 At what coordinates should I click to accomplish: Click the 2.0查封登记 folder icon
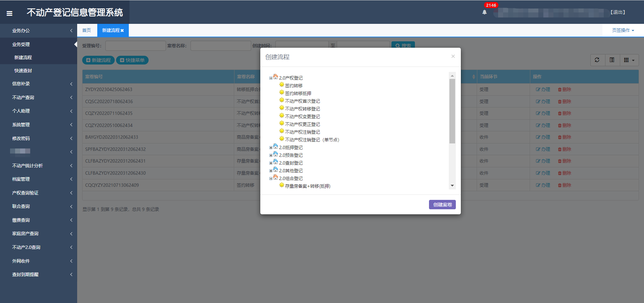click(x=275, y=162)
